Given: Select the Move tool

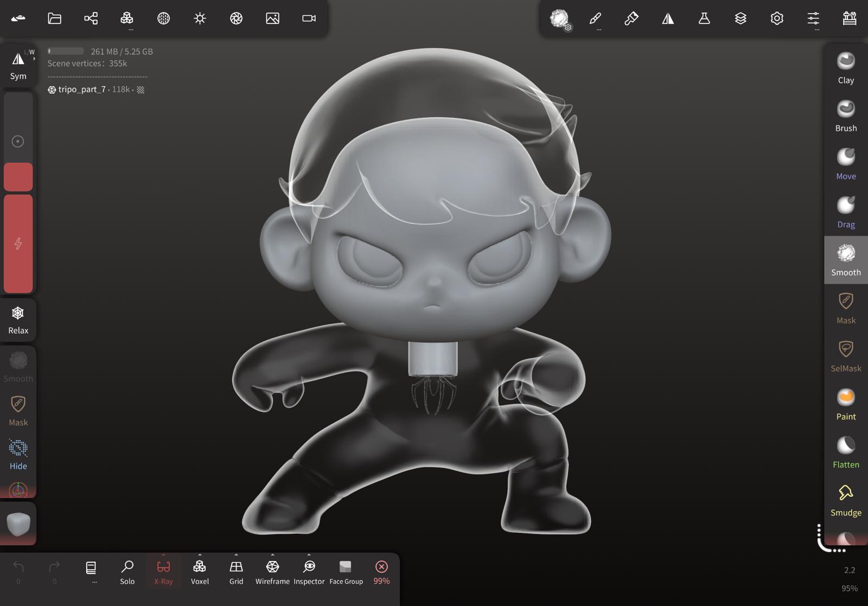Looking at the screenshot, I should pos(846,164).
